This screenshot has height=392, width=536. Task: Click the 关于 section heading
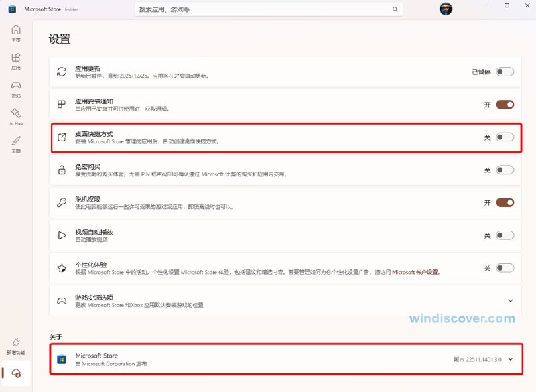(56, 337)
